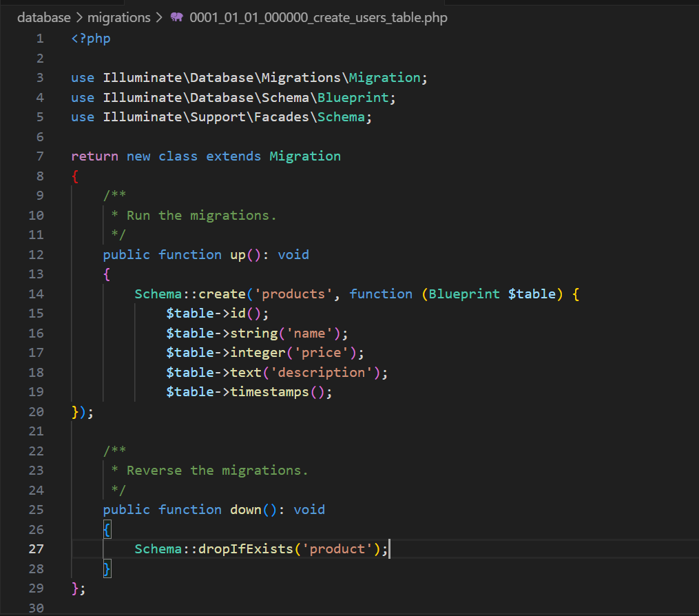Click the 'return' keyword on line 7
Screen dimensions: 699x616
(x=94, y=156)
